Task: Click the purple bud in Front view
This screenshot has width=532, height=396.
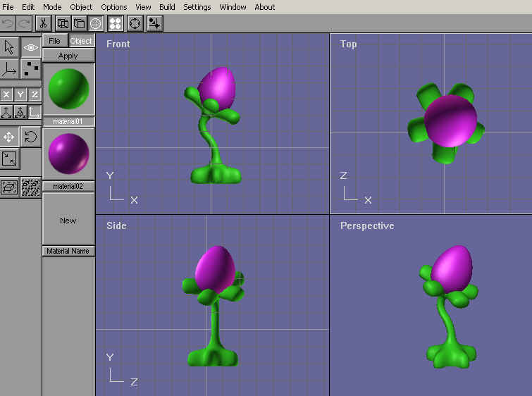Action: pyautogui.click(x=217, y=87)
